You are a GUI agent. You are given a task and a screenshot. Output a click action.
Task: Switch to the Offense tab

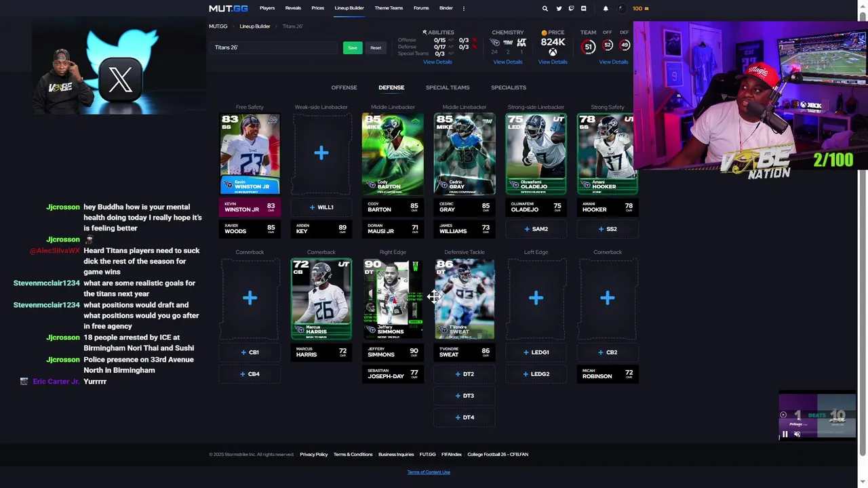coord(344,87)
